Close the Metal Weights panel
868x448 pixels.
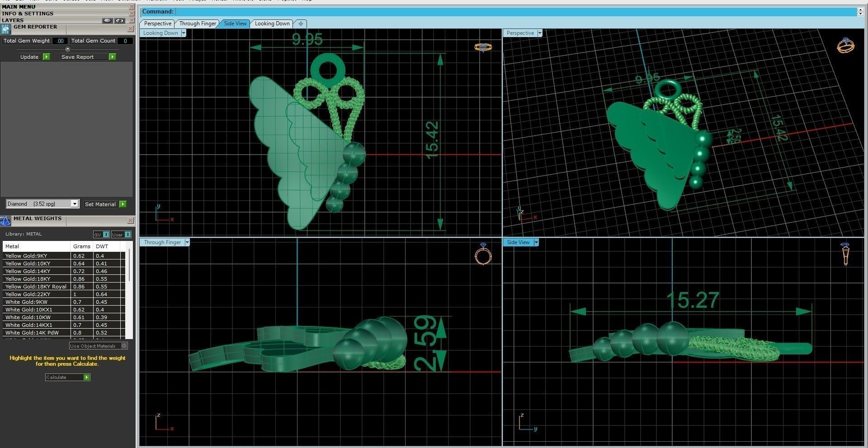131,221
